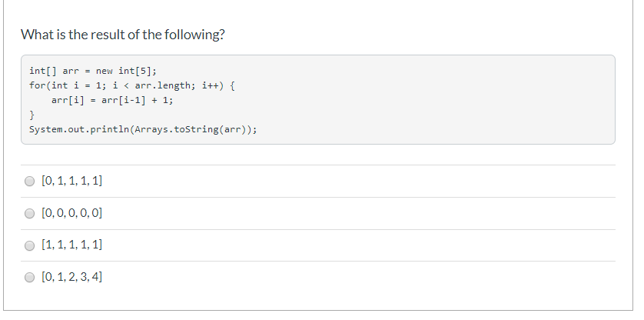Click "arr[i-1] + 1" expression in loop body
The width and height of the screenshot is (644, 320).
click(137, 100)
